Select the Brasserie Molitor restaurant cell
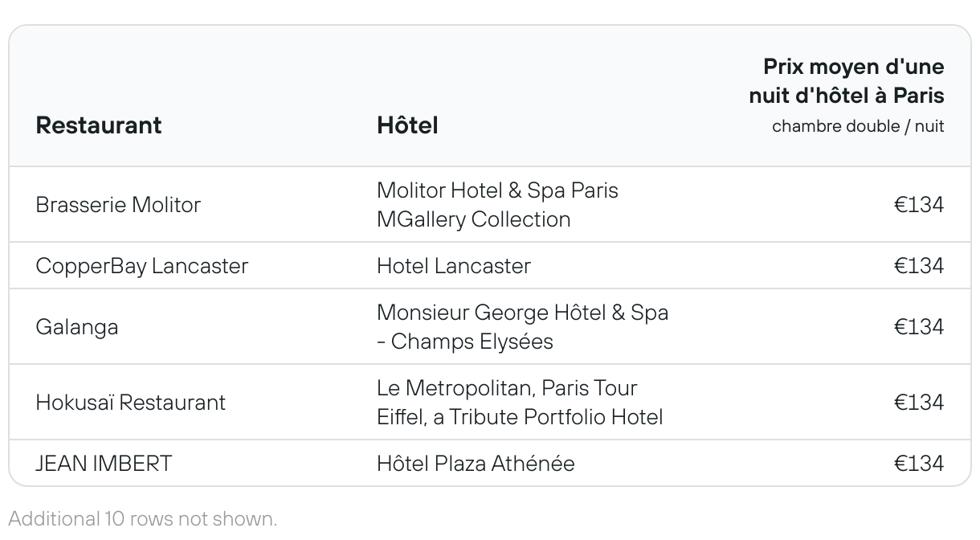This screenshot has width=980, height=540. tap(118, 205)
